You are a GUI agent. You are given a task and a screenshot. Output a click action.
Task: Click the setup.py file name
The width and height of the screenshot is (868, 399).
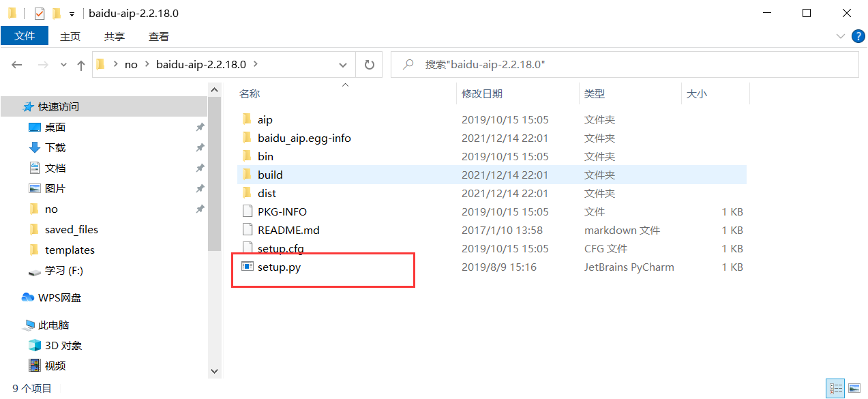pos(279,267)
